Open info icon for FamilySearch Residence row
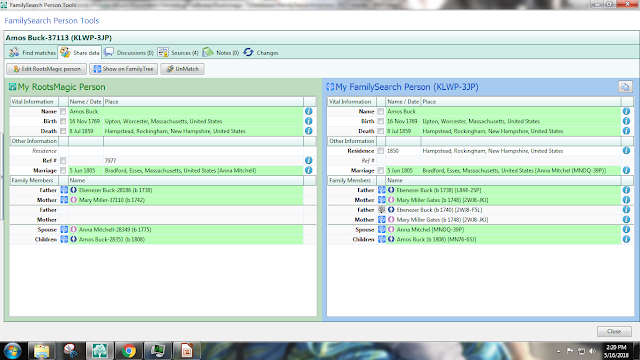 coord(626,151)
